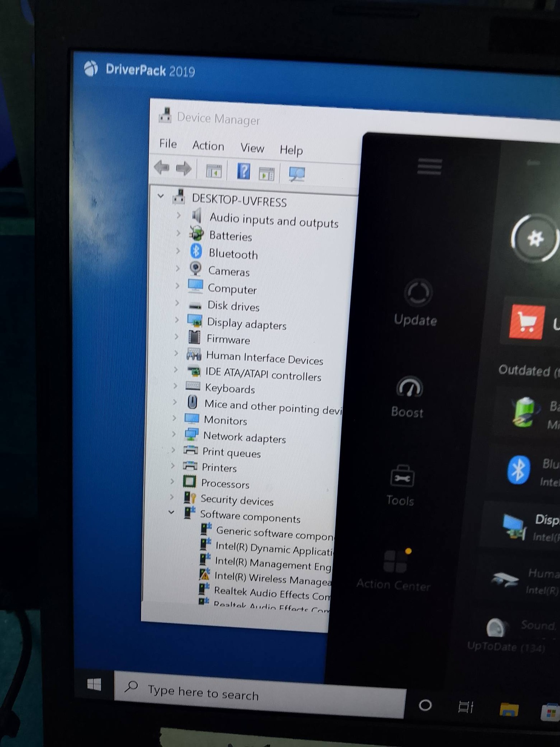Expand the Bluetooth category
Image resolution: width=560 pixels, height=747 pixels.
click(178, 251)
